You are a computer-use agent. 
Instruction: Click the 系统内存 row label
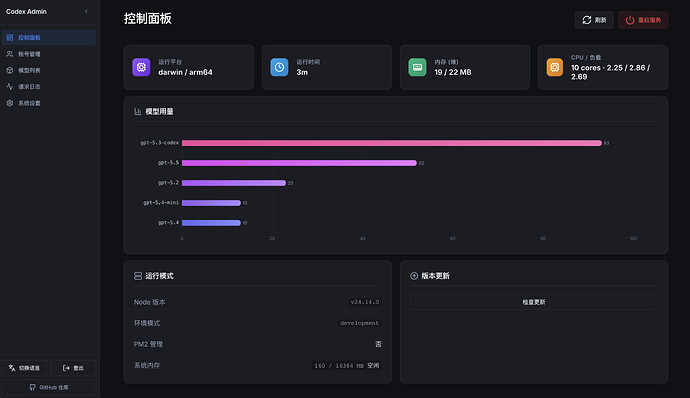click(147, 365)
